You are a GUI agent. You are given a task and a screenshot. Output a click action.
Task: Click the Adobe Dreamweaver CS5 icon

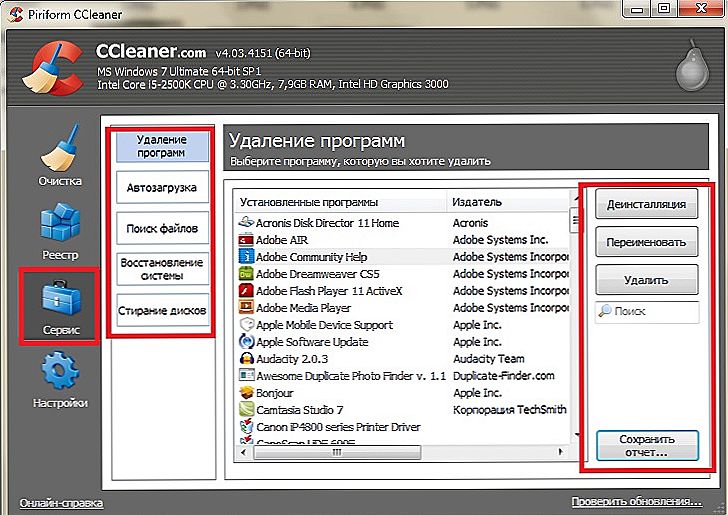point(246,274)
